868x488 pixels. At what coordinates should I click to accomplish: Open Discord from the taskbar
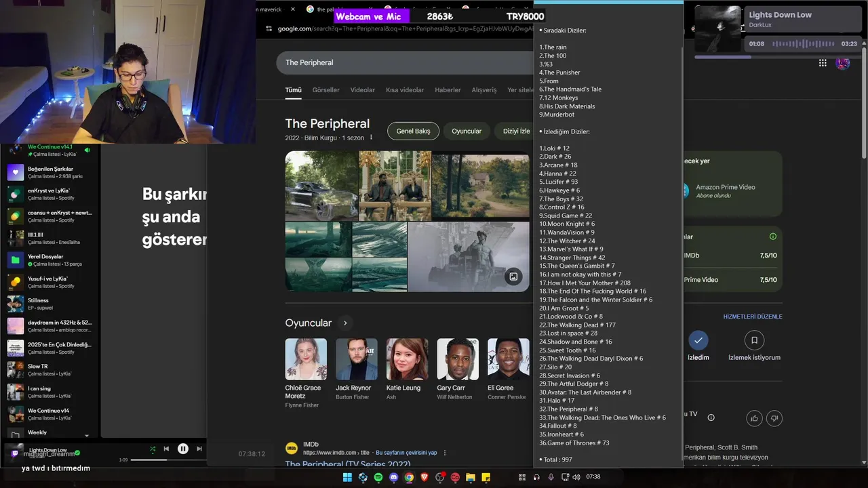point(394,477)
